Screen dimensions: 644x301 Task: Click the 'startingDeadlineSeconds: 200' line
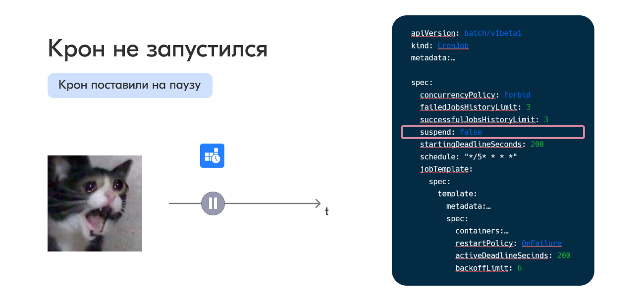482,145
